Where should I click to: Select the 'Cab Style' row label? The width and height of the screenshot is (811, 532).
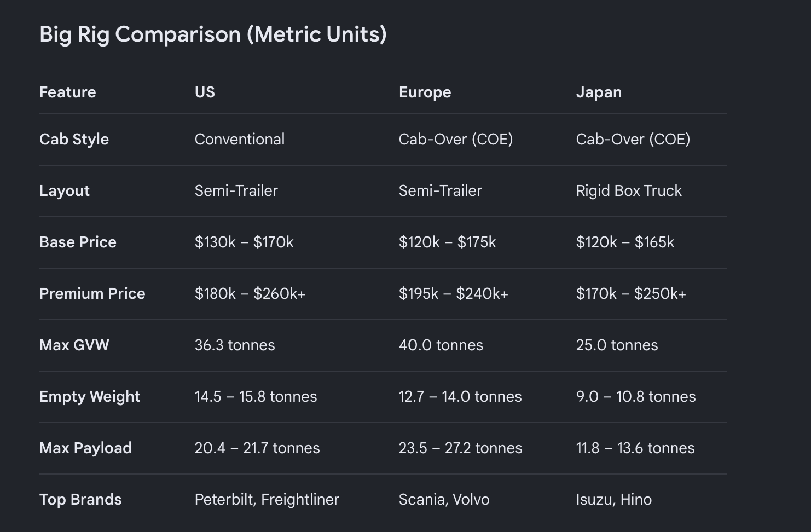click(74, 139)
